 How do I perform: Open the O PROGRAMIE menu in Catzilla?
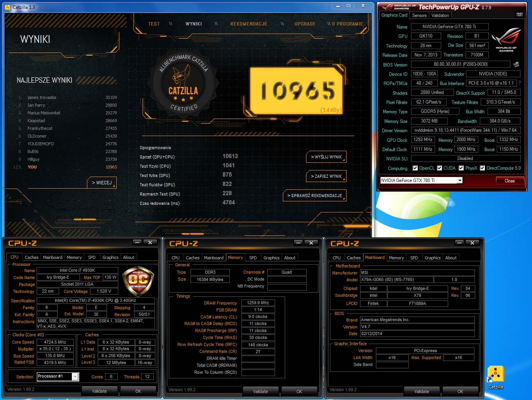[347, 24]
